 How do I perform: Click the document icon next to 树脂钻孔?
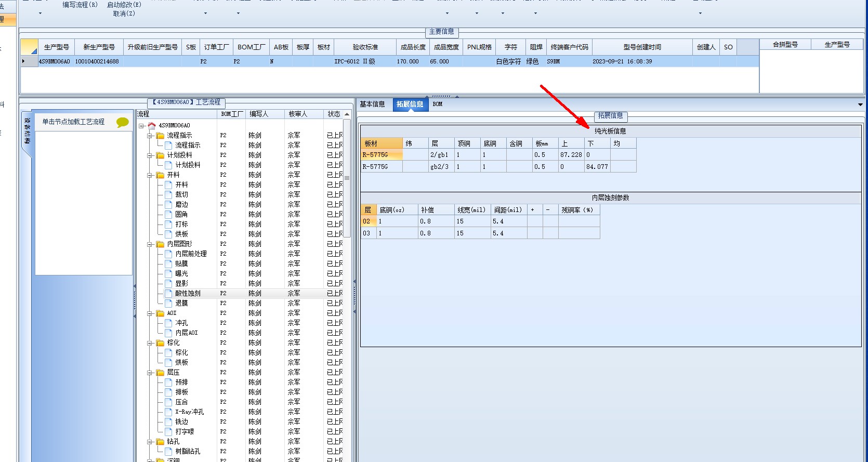pyautogui.click(x=168, y=451)
